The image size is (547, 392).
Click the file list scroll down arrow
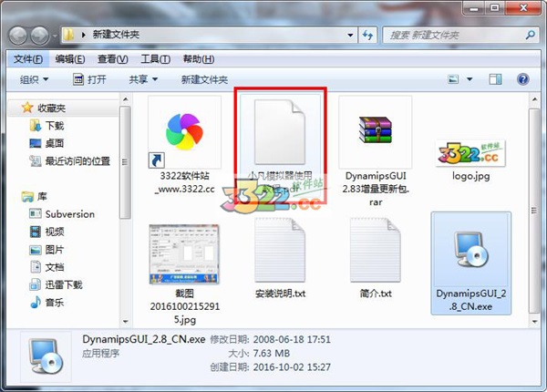pyautogui.click(x=534, y=322)
